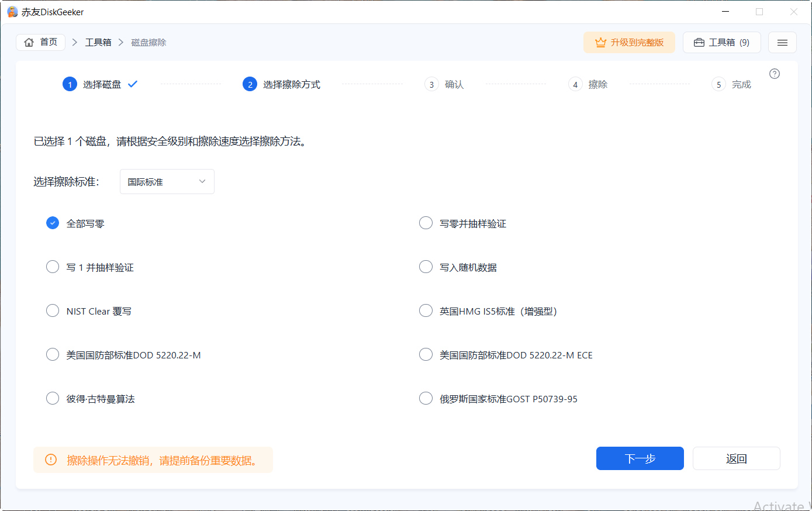This screenshot has width=812, height=511.
Task: Click step 5 circle 完成
Action: pos(718,84)
